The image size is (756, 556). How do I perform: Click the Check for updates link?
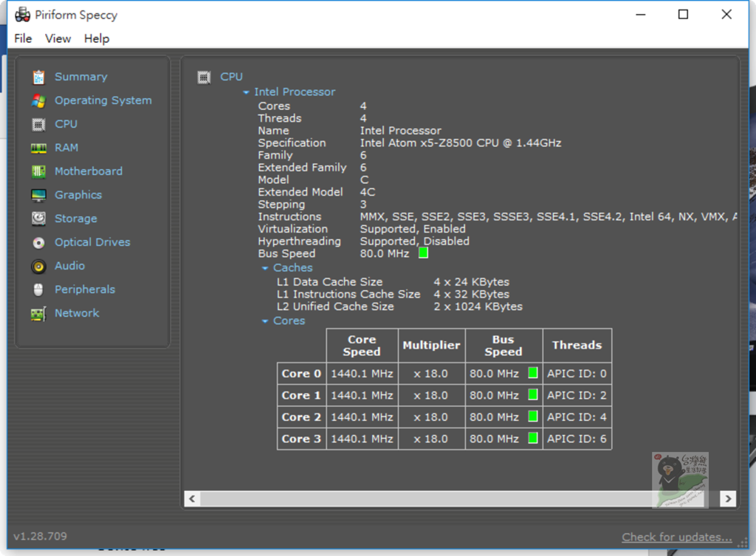click(x=676, y=537)
